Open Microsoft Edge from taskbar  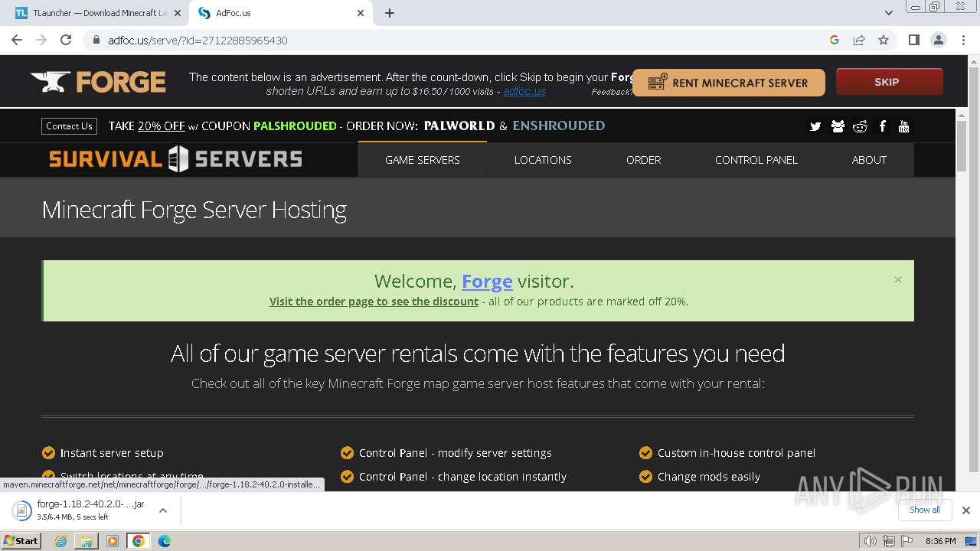[164, 541]
